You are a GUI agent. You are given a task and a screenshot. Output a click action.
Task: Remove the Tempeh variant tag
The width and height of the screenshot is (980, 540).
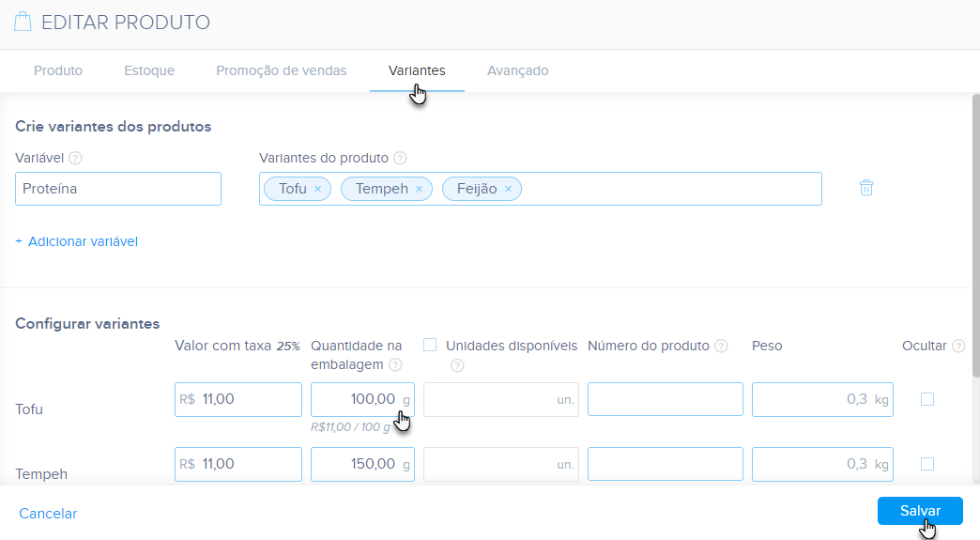point(419,189)
